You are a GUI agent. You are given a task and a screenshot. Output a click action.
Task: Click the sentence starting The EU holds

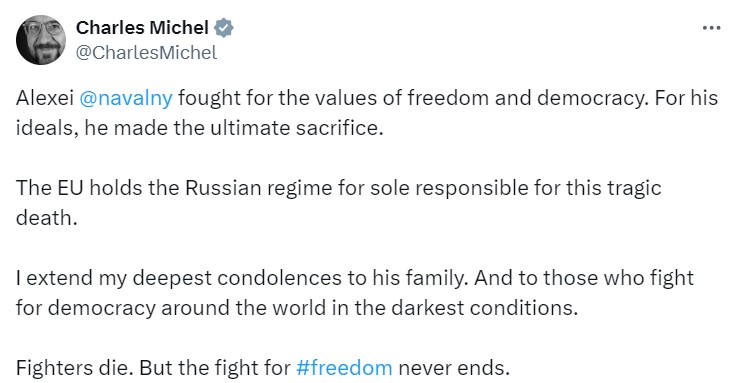click(339, 203)
